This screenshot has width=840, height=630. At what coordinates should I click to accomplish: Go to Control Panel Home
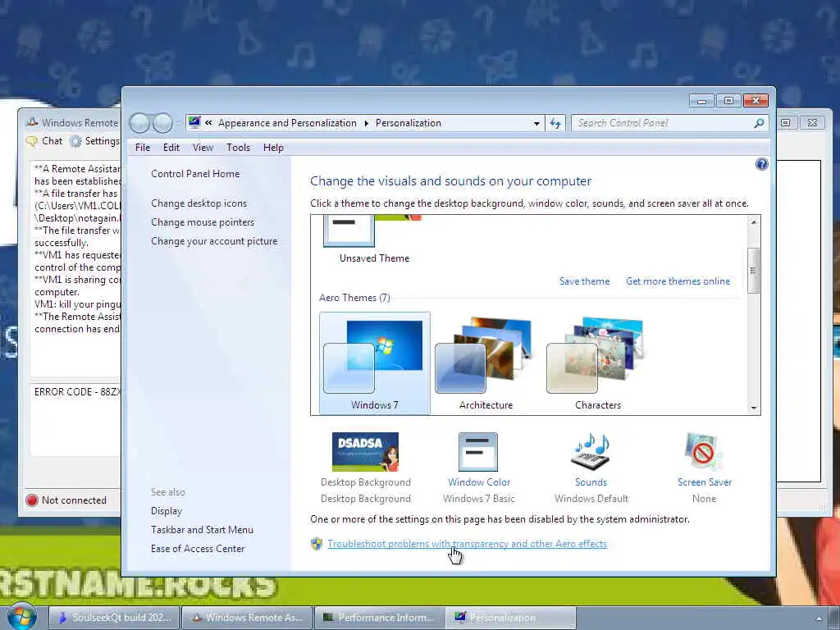195,174
